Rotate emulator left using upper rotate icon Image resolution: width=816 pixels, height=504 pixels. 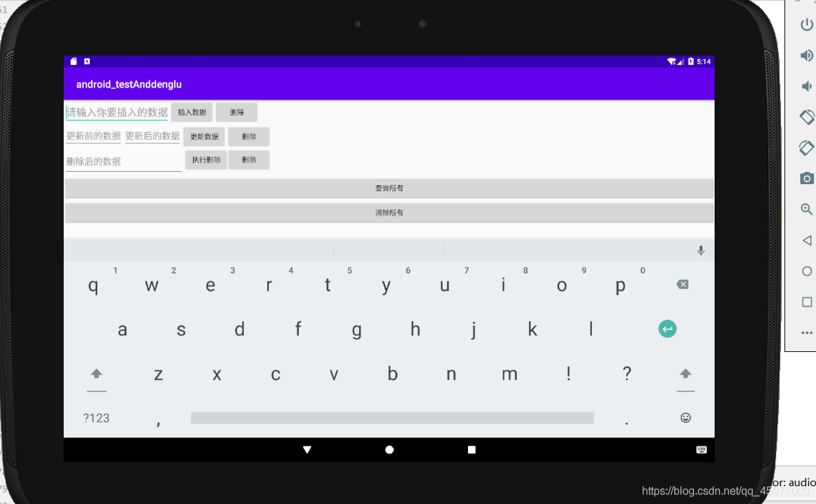(806, 117)
